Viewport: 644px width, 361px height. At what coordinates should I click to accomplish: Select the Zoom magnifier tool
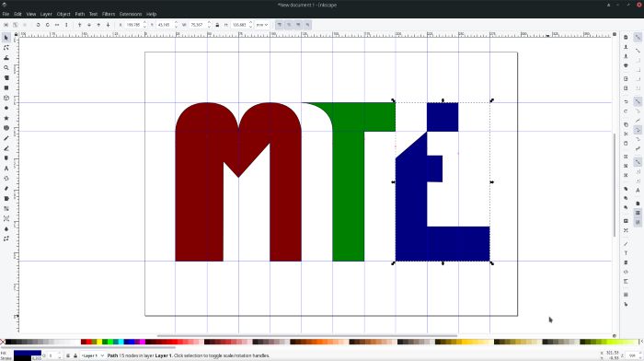pos(6,68)
